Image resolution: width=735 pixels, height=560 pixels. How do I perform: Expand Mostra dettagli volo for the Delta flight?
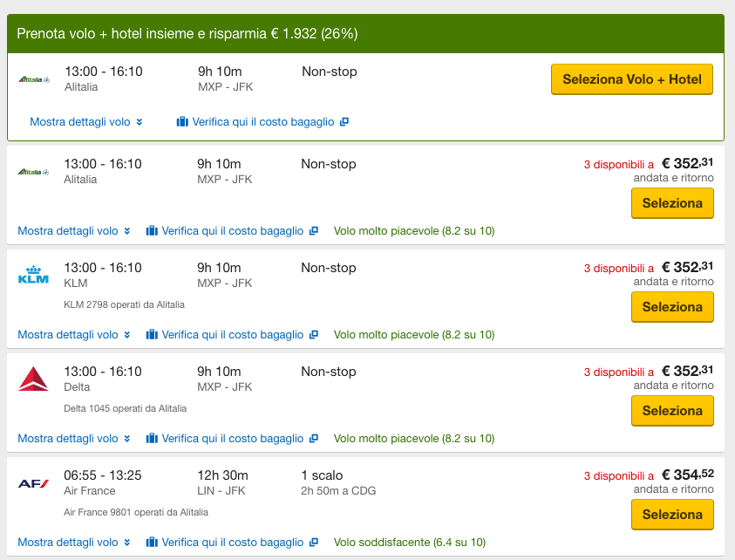(74, 439)
